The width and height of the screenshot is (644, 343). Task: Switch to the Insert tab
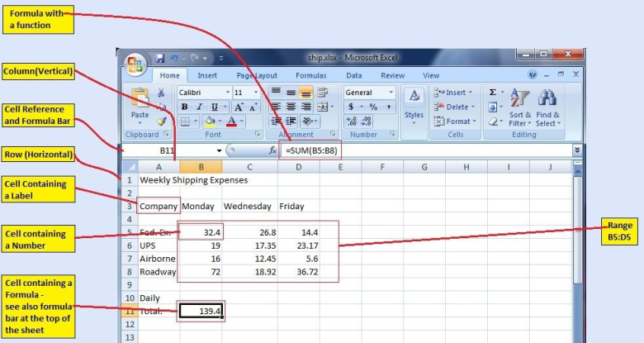(x=207, y=76)
